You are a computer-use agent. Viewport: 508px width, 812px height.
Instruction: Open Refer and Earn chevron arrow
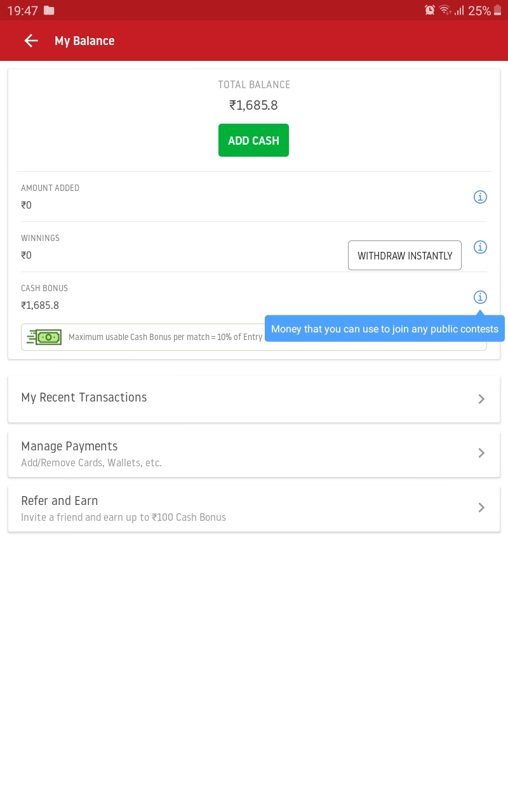[481, 507]
